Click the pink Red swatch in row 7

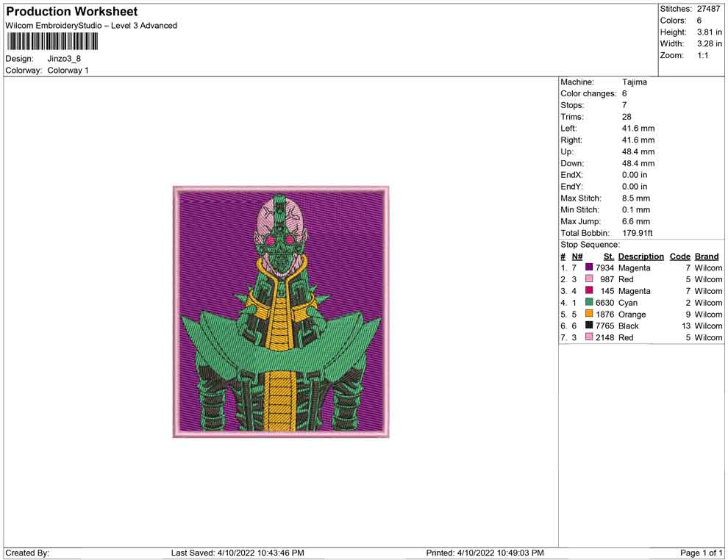pyautogui.click(x=589, y=337)
